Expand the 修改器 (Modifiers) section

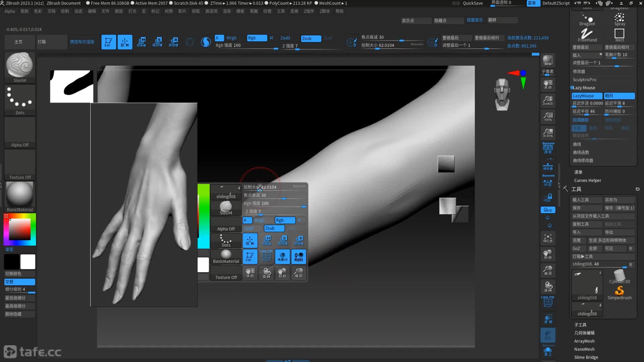point(579,71)
